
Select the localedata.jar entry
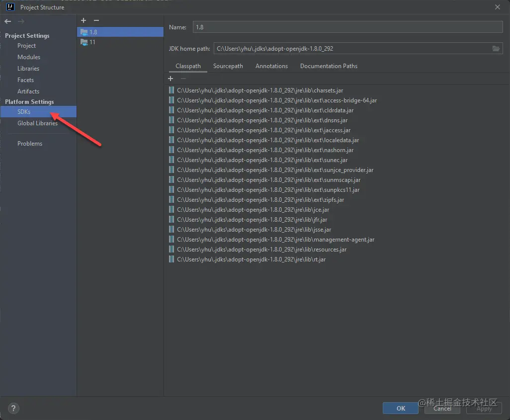(268, 140)
